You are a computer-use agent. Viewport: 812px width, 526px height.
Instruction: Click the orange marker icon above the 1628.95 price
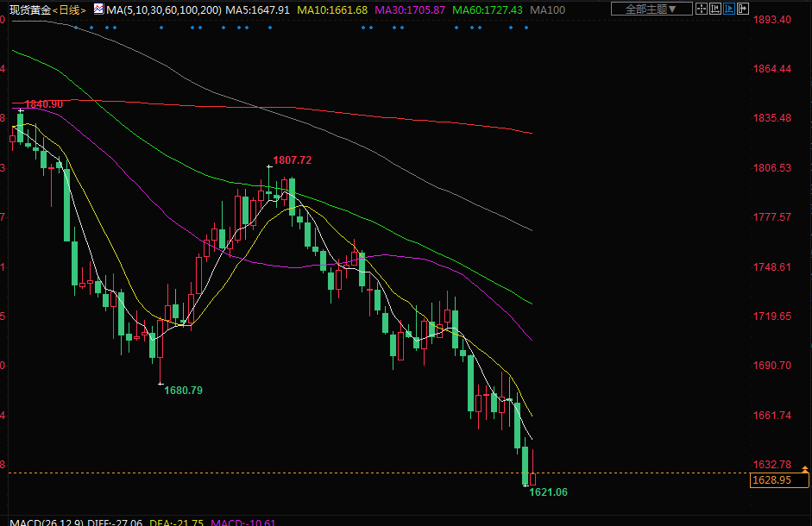coord(804,469)
